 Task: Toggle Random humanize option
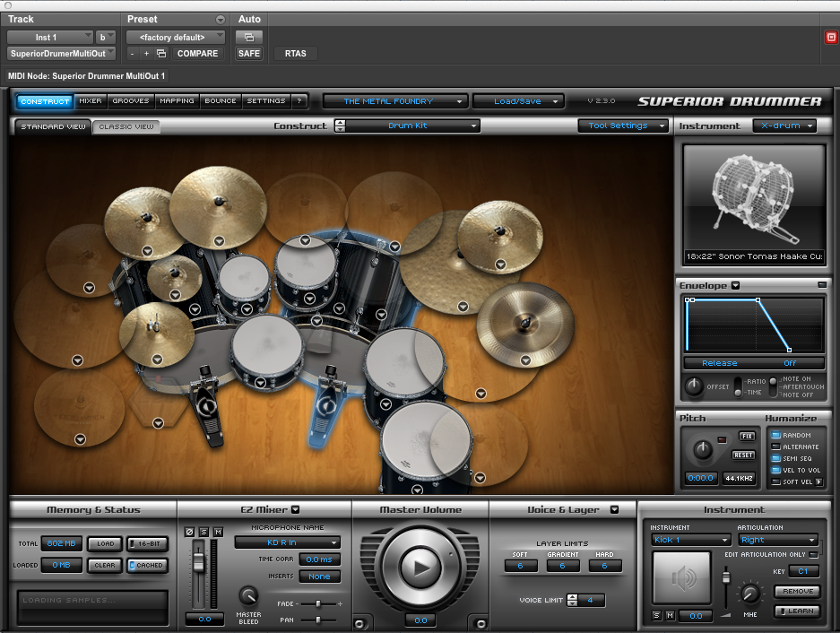coord(775,435)
